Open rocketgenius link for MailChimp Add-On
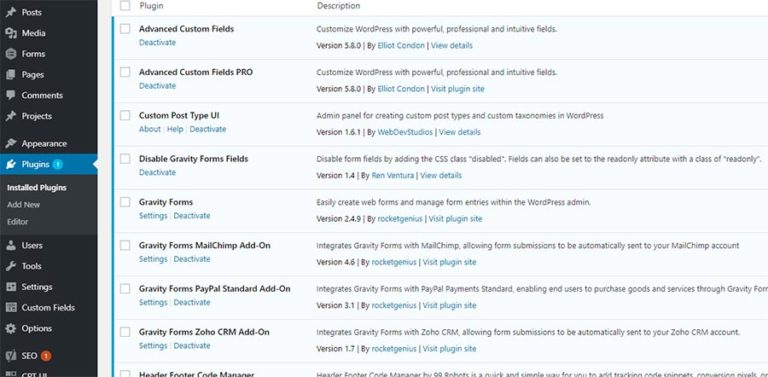Screen dimensions: 768x377 394,262
